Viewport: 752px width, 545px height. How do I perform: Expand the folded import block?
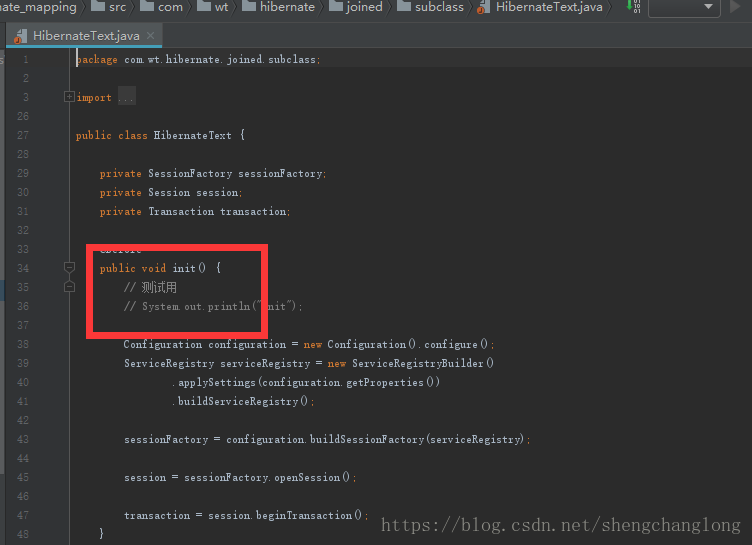point(69,97)
